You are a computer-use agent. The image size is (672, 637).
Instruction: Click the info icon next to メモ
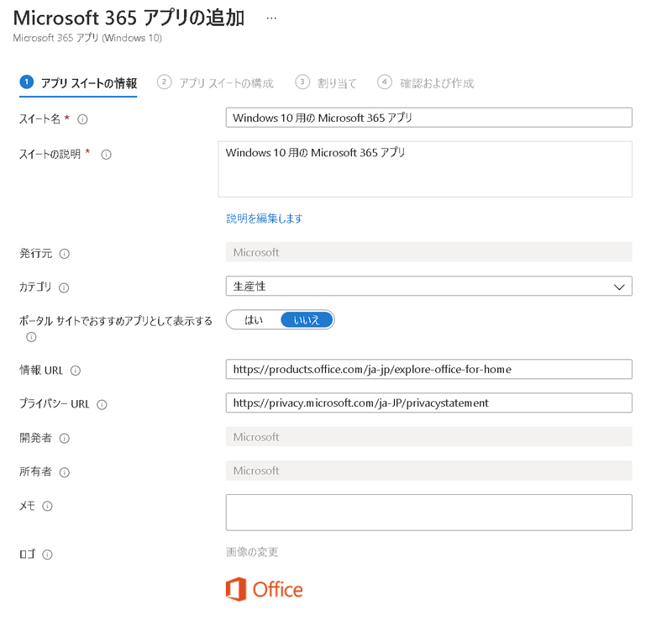pos(47,506)
